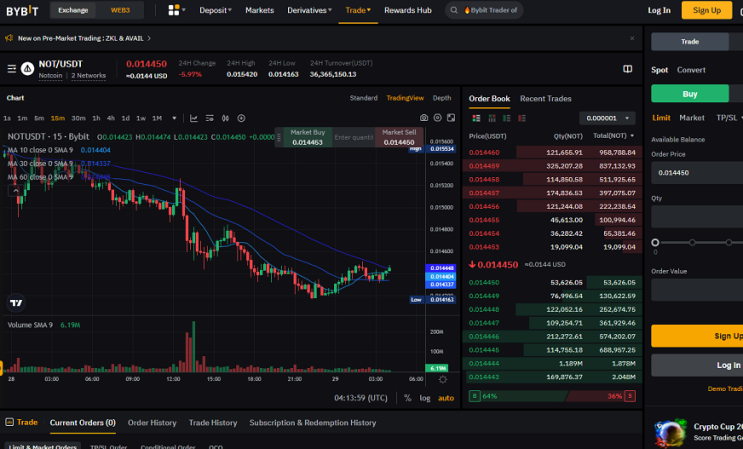Click the Log In link

click(659, 10)
